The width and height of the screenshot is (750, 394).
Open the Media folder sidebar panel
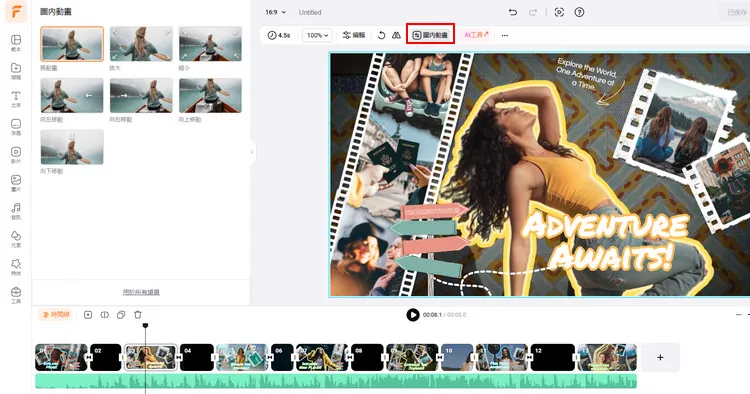(16, 71)
